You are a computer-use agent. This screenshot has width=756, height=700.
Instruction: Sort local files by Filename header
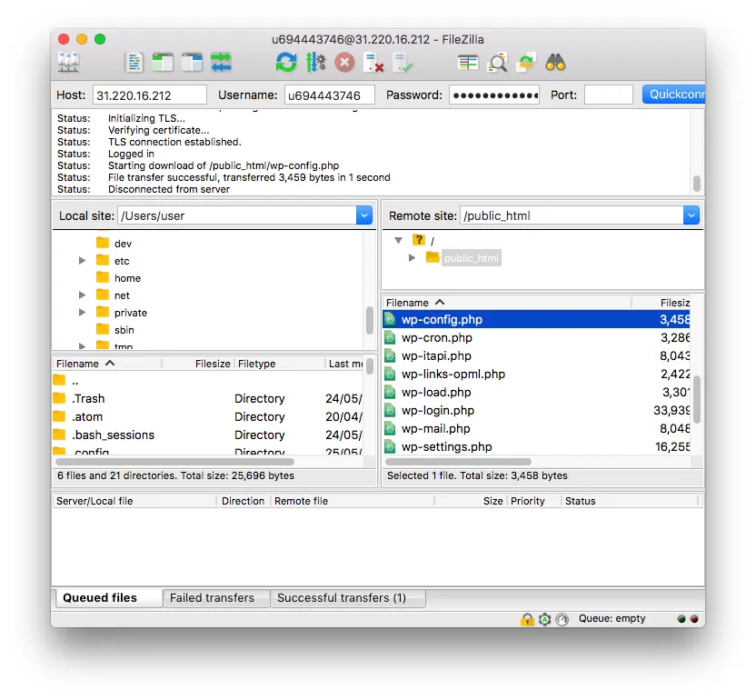tap(107, 364)
